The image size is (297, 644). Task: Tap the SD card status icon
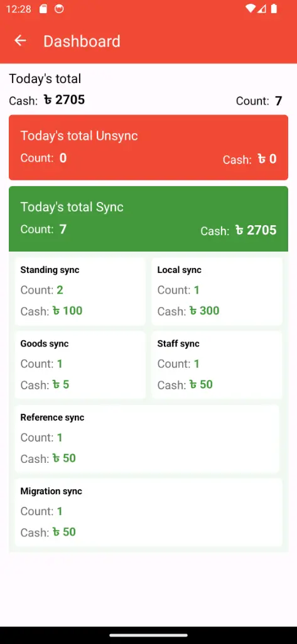(43, 9)
